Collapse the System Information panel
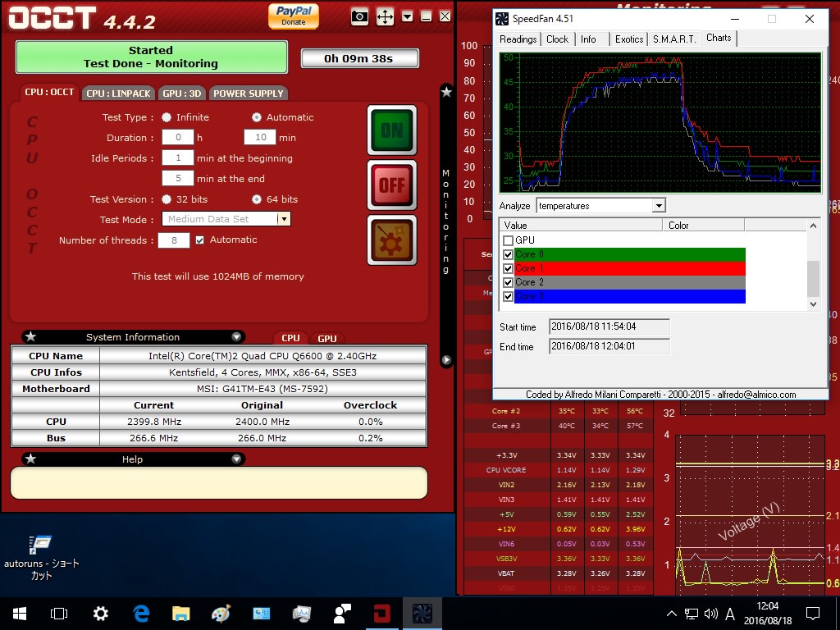 click(x=236, y=337)
